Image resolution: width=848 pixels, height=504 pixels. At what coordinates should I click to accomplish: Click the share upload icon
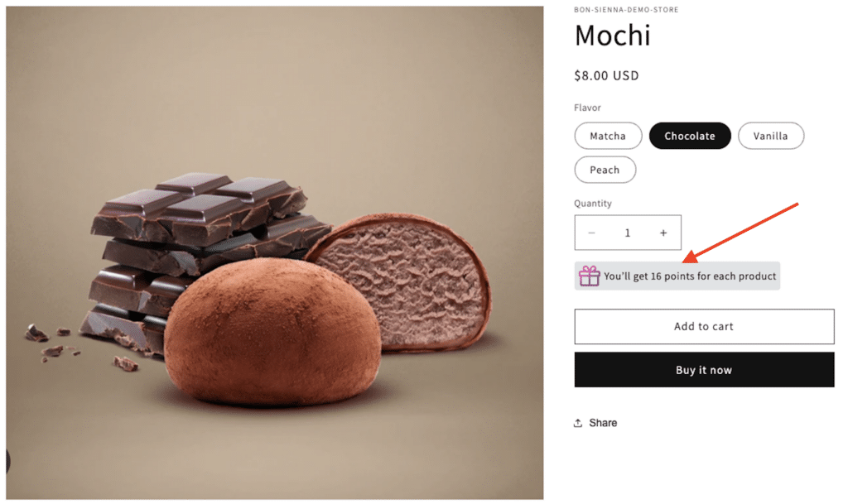[577, 423]
